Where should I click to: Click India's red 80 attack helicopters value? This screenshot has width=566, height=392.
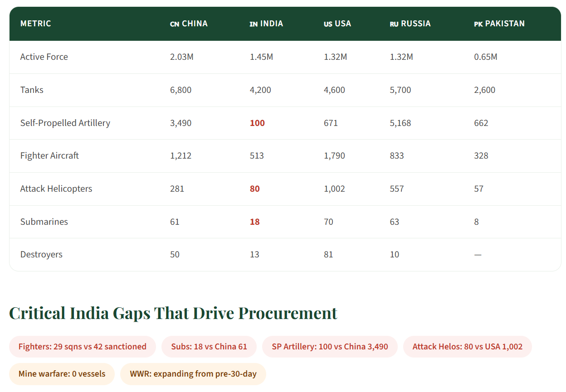pyautogui.click(x=255, y=189)
